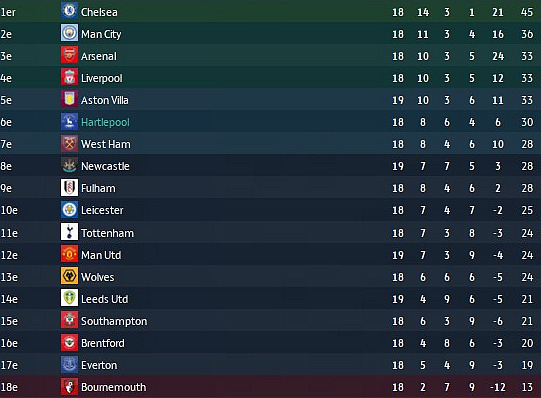
Task: Click the Everton team row
Action: (x=270, y=365)
